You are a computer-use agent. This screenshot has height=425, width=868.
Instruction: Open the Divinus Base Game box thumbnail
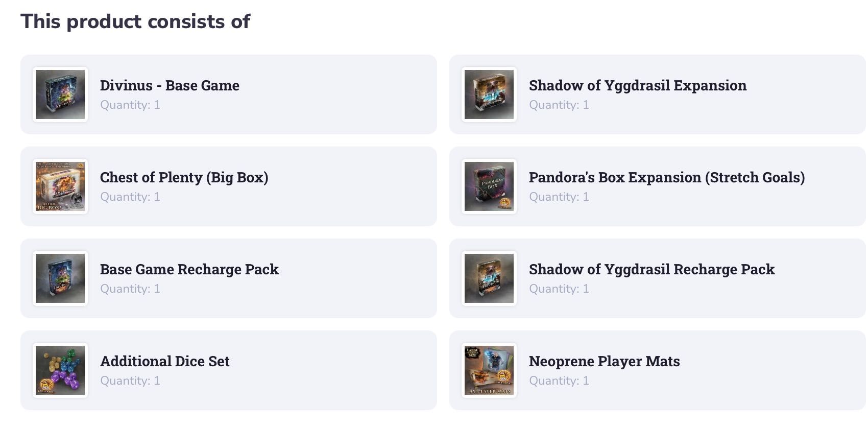pos(60,95)
